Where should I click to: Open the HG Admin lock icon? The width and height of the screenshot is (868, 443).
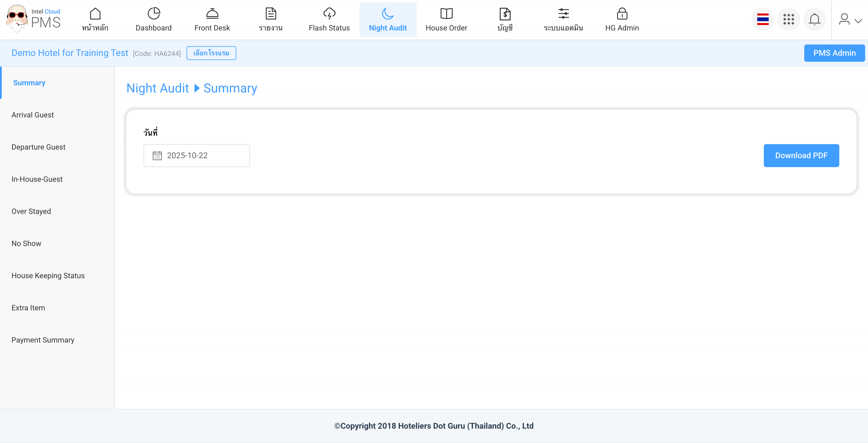tap(622, 14)
